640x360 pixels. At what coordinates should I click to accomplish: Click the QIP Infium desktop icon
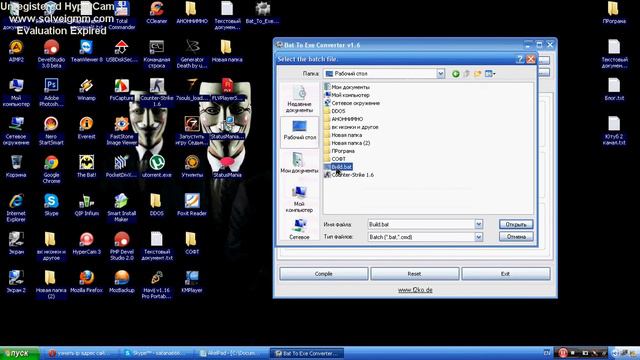[87, 204]
